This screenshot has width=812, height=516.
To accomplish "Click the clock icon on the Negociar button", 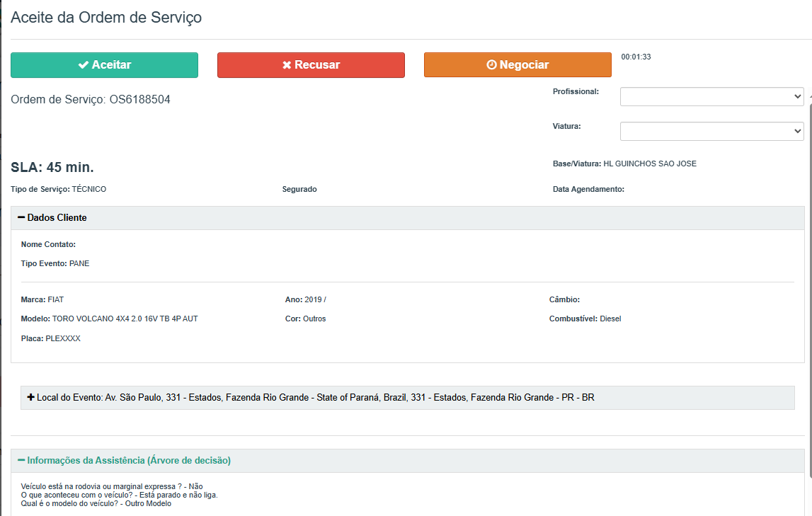I will coord(491,65).
